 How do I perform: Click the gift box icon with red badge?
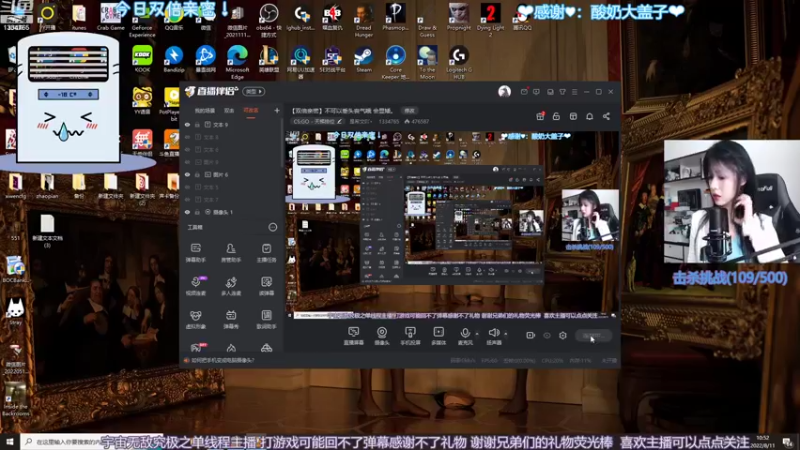tap(540, 116)
